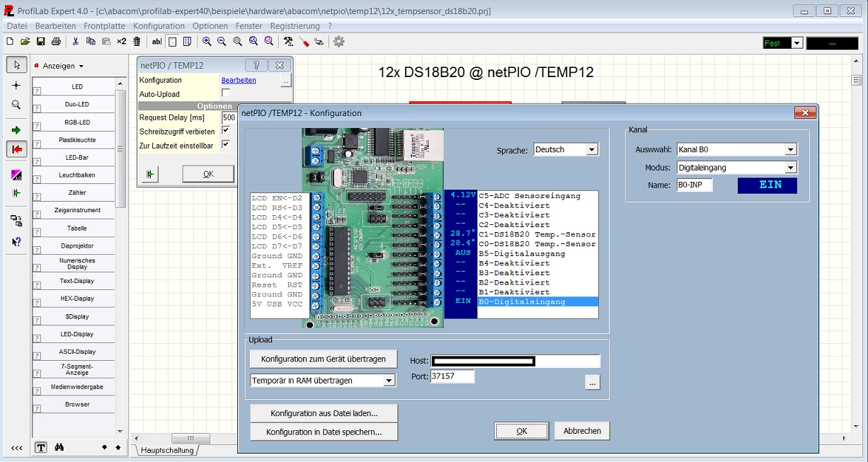Open the Bearbeiten menu
This screenshot has height=462, width=868.
pyautogui.click(x=55, y=25)
